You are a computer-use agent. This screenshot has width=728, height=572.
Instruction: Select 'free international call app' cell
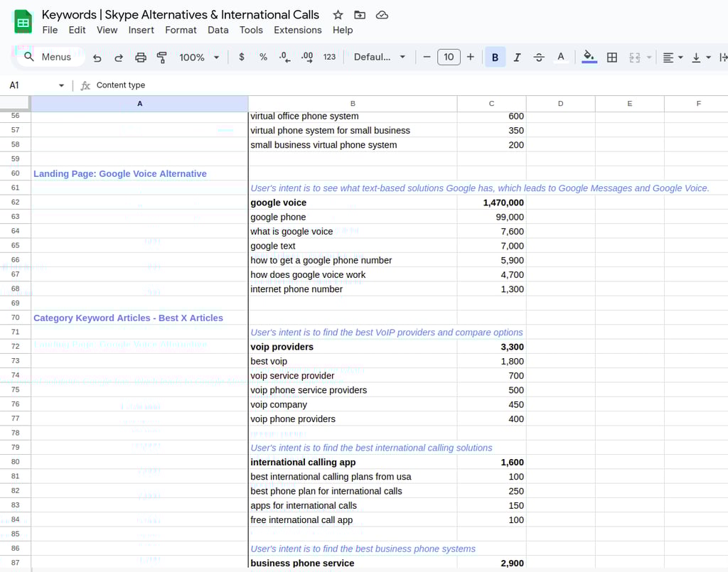(x=353, y=520)
